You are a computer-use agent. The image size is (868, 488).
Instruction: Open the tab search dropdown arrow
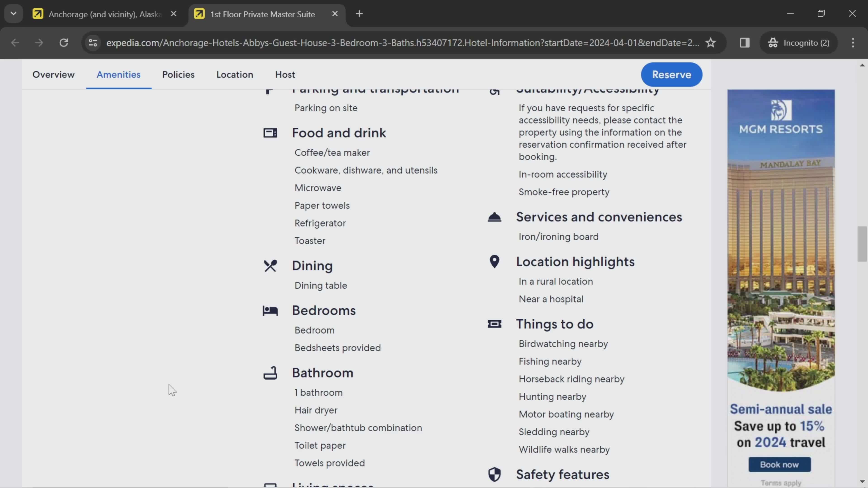(x=14, y=14)
